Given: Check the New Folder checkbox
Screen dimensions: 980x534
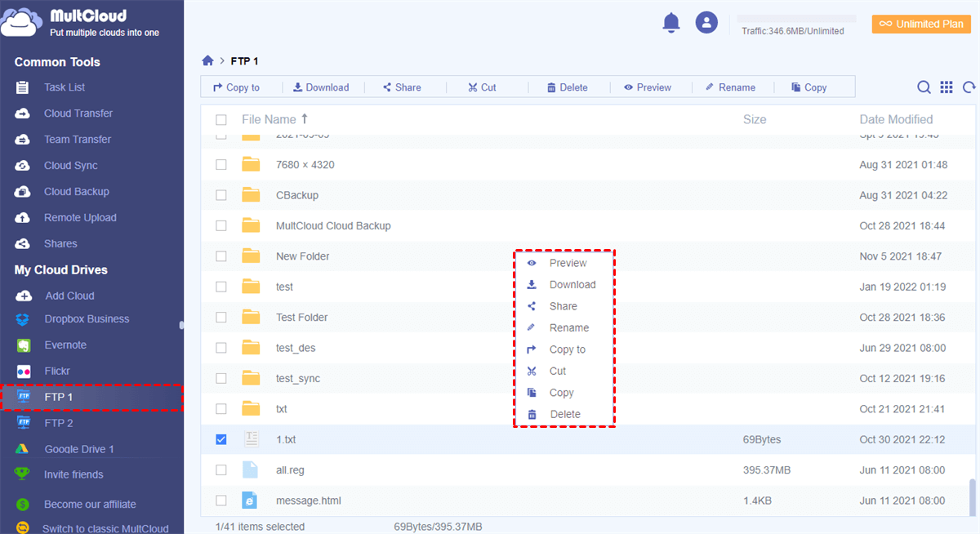Looking at the screenshot, I should [x=221, y=256].
